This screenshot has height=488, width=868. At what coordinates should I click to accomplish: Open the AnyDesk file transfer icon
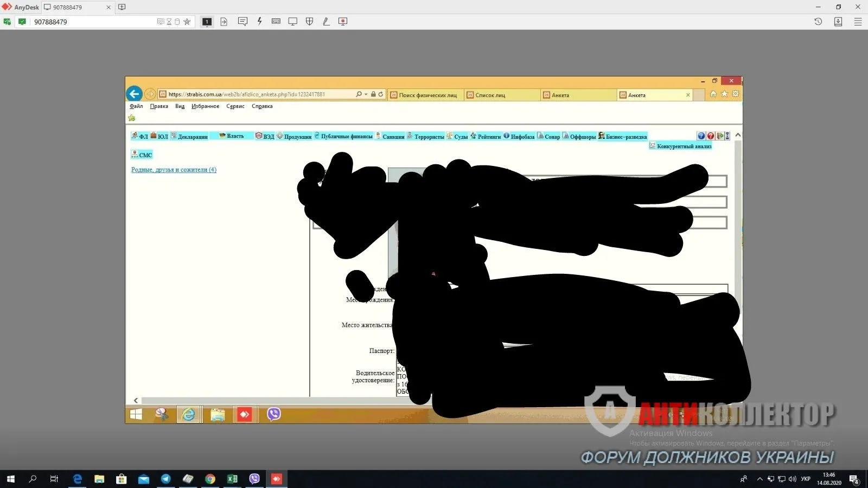pos(224,22)
